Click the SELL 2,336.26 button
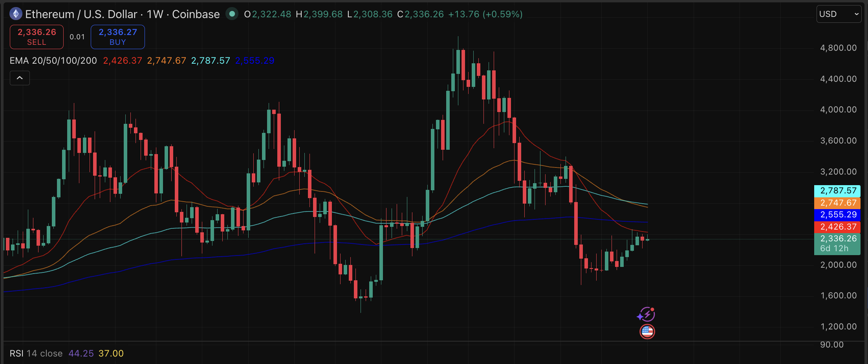868x364 pixels. (37, 37)
